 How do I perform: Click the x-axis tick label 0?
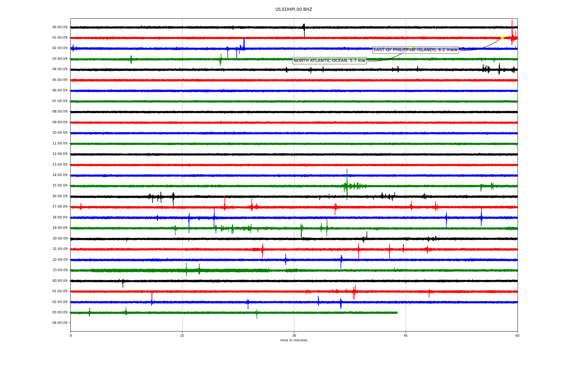71,335
